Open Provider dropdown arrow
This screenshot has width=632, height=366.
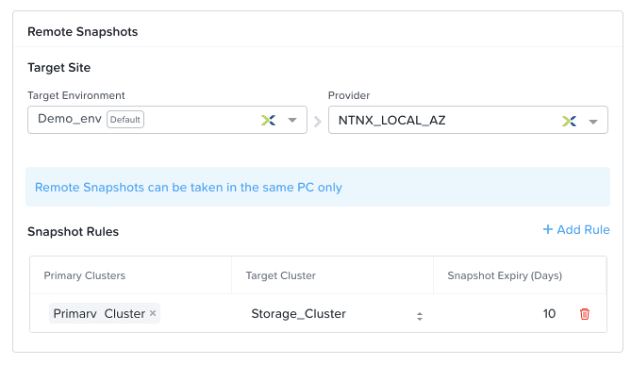[593, 121]
